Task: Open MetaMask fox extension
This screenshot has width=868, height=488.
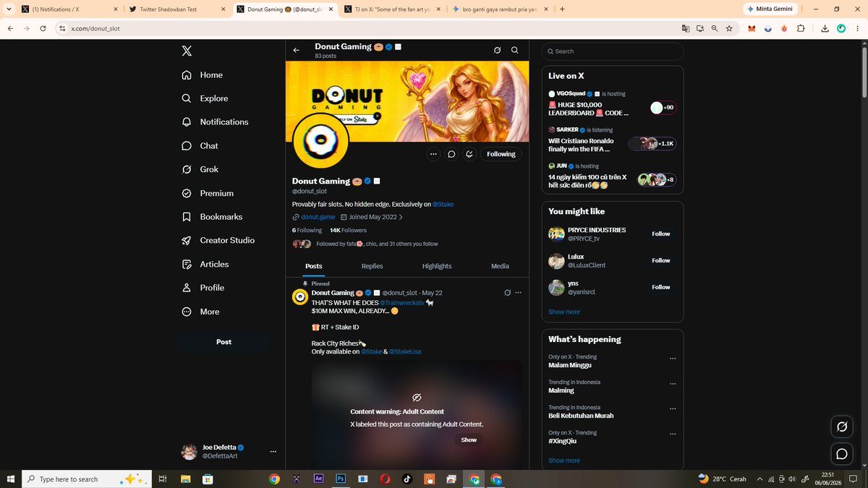Action: (752, 28)
